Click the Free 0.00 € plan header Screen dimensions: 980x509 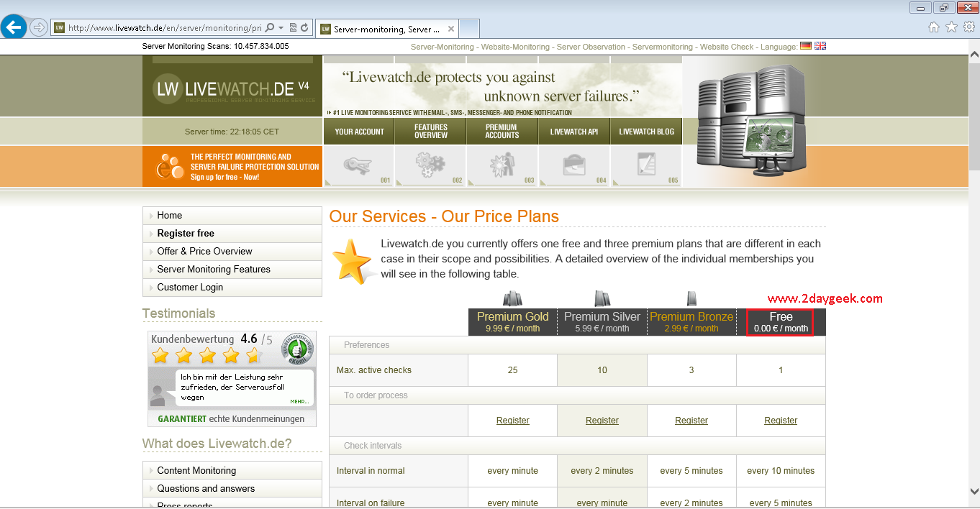[781, 322]
